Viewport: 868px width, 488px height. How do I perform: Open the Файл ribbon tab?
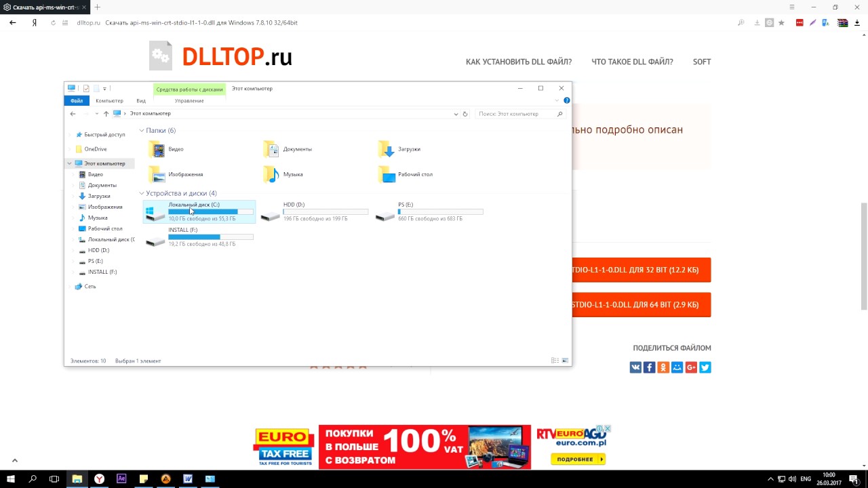click(76, 100)
